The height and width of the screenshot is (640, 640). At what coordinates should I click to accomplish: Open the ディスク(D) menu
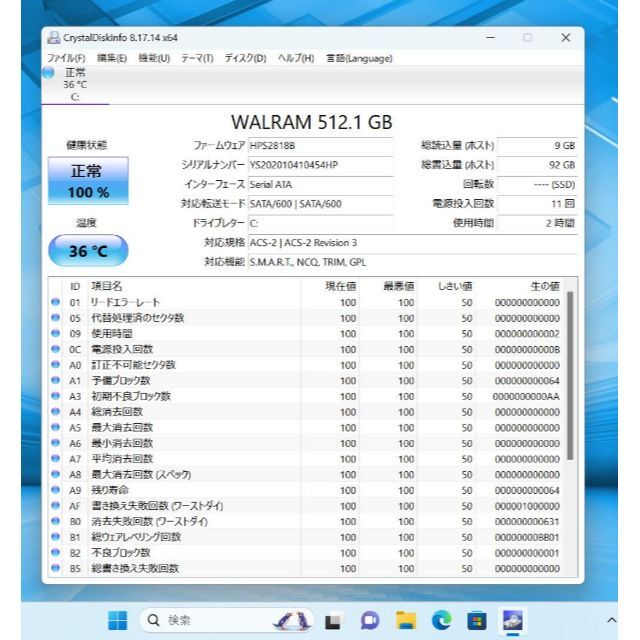click(x=245, y=58)
